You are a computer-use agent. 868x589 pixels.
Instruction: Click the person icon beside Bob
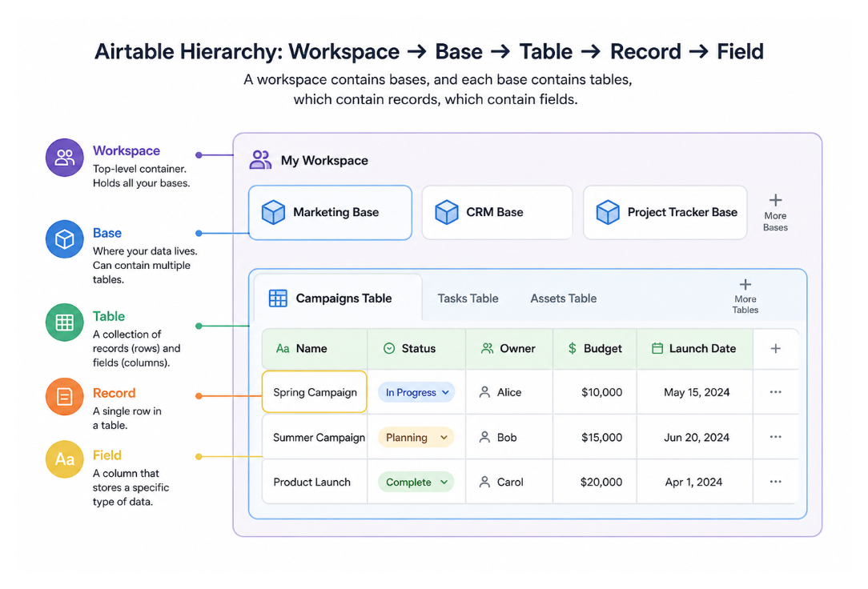(x=484, y=438)
